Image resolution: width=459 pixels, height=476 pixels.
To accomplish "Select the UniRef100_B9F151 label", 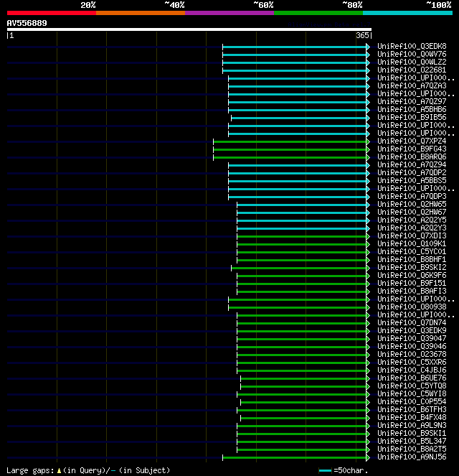I will [x=412, y=283].
